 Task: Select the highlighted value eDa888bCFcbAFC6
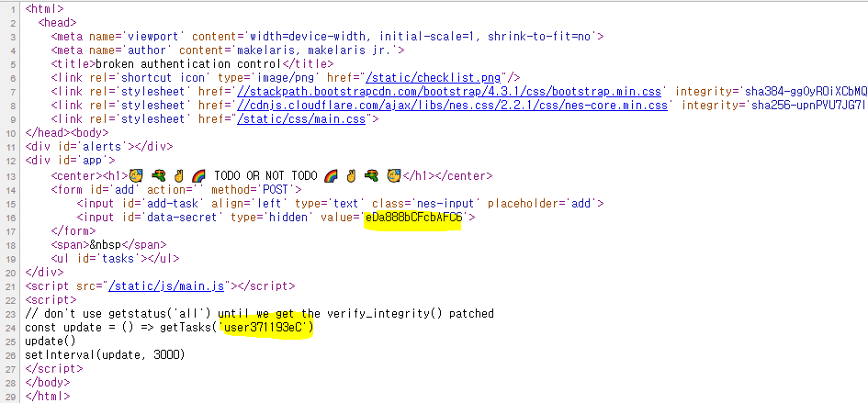pyautogui.click(x=413, y=217)
